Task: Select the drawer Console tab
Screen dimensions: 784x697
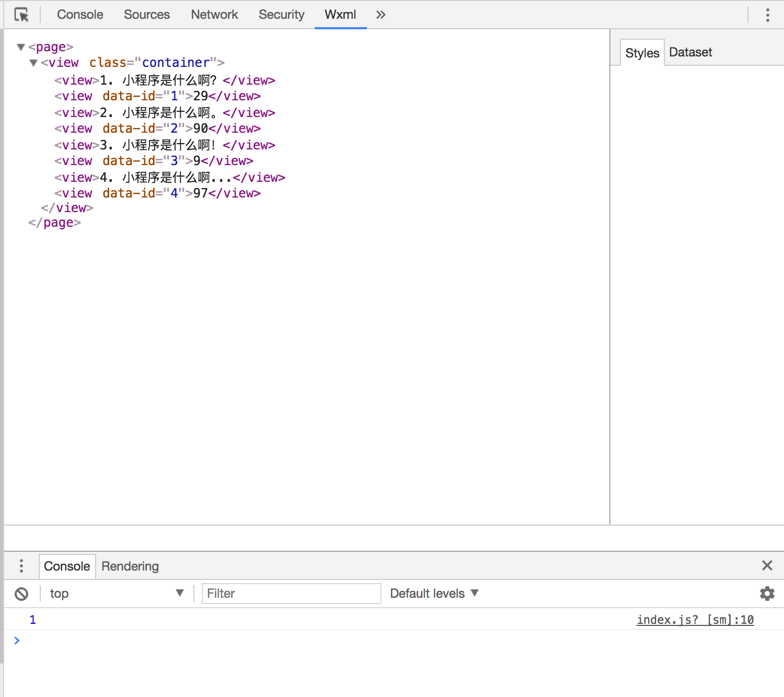Action: click(67, 566)
